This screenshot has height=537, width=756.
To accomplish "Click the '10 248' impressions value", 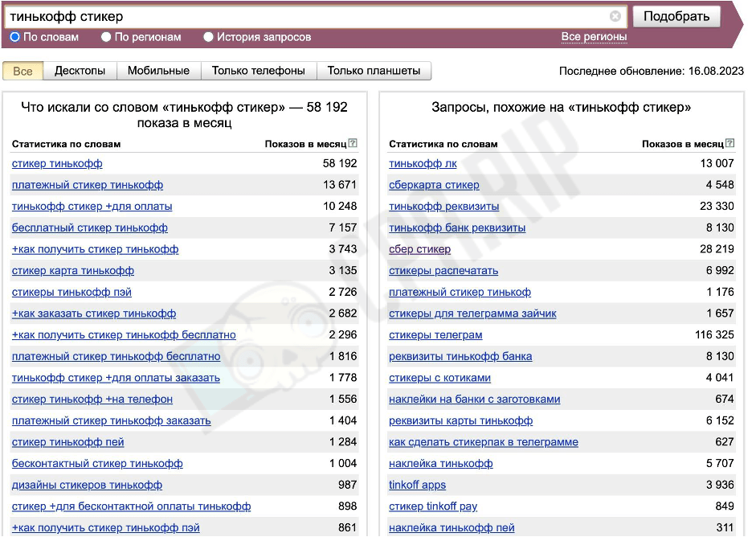I will click(340, 207).
